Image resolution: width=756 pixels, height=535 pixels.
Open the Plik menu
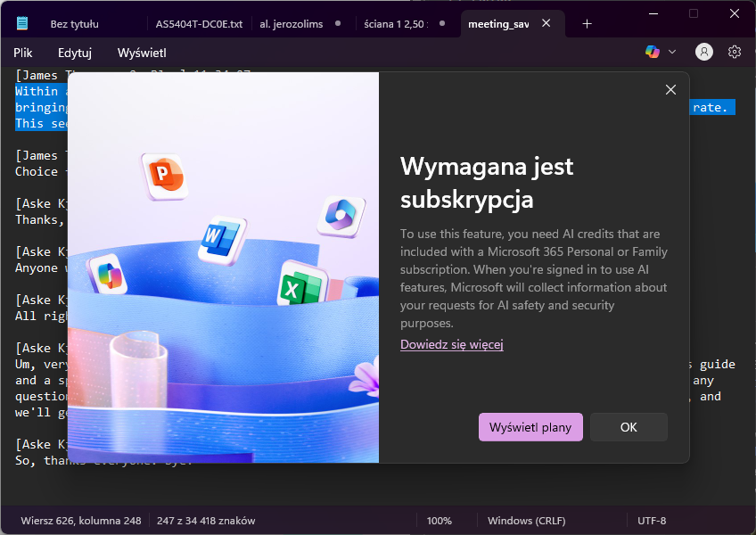click(24, 53)
